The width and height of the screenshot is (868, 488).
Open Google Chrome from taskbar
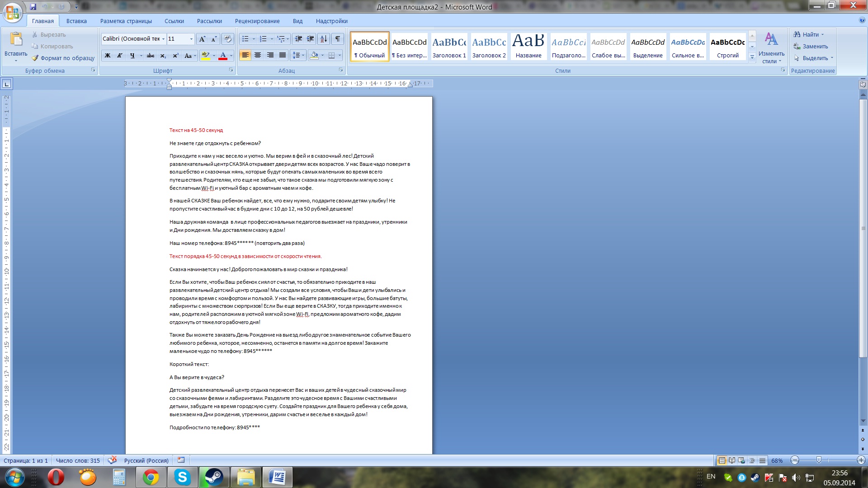pos(151,477)
